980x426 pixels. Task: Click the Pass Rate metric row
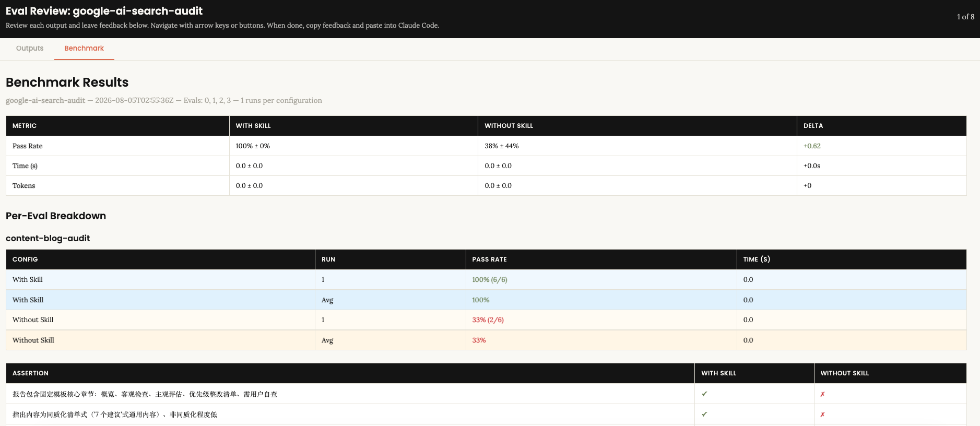[486, 146]
